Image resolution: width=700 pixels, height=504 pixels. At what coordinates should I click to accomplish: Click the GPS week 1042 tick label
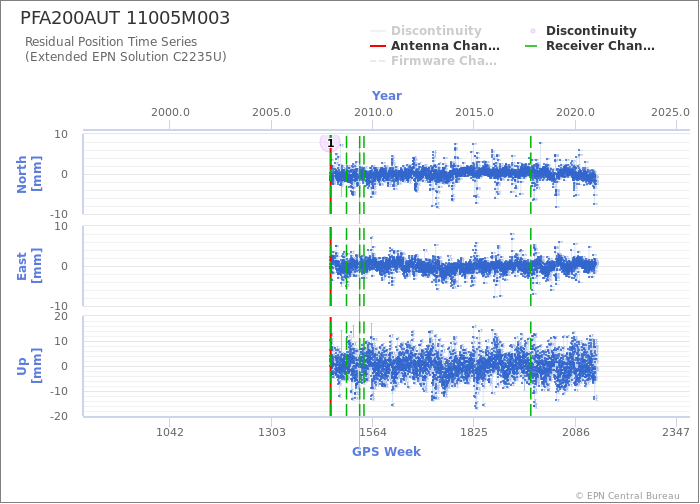(170, 432)
